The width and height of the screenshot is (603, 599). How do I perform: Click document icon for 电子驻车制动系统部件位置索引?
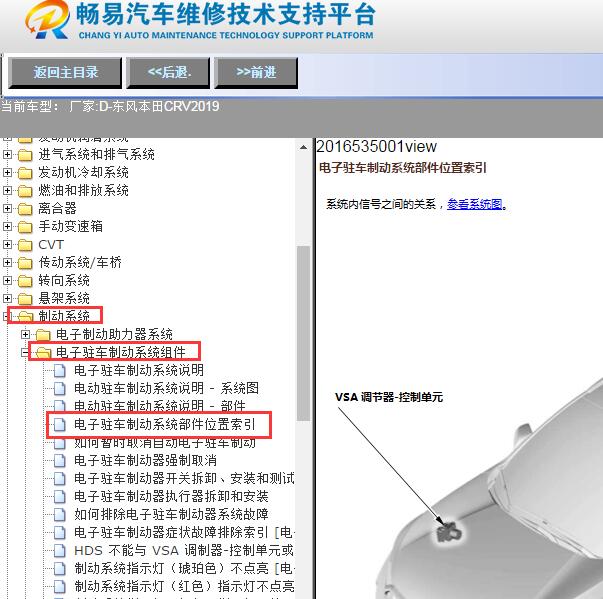60,424
